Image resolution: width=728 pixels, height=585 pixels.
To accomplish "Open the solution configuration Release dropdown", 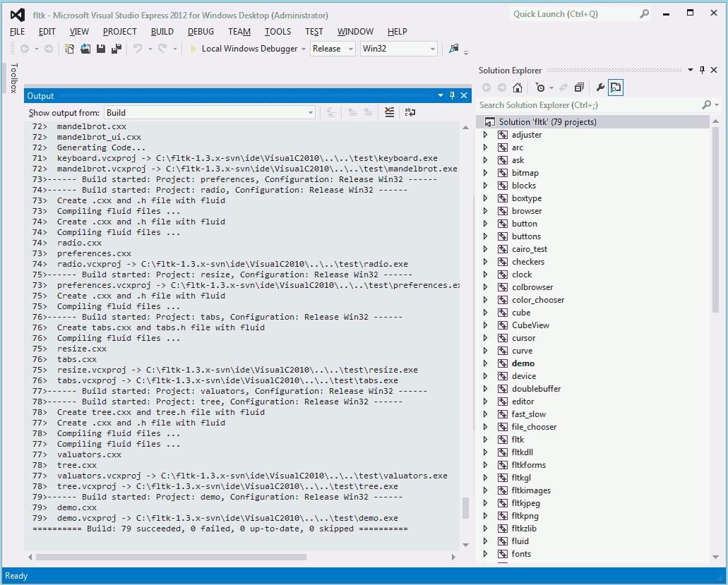I will click(x=333, y=49).
